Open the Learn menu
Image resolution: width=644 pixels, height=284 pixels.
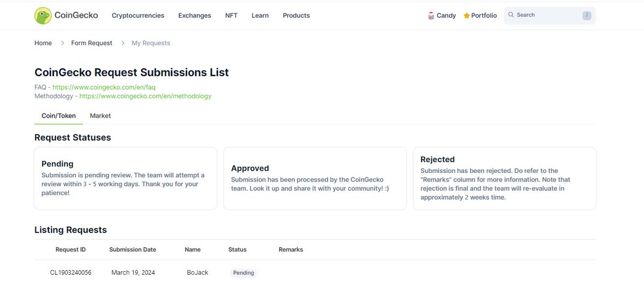coord(260,16)
